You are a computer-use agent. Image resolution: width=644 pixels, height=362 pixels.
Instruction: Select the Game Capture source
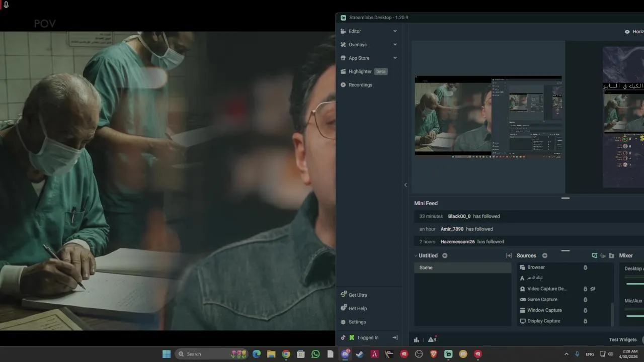(542, 300)
